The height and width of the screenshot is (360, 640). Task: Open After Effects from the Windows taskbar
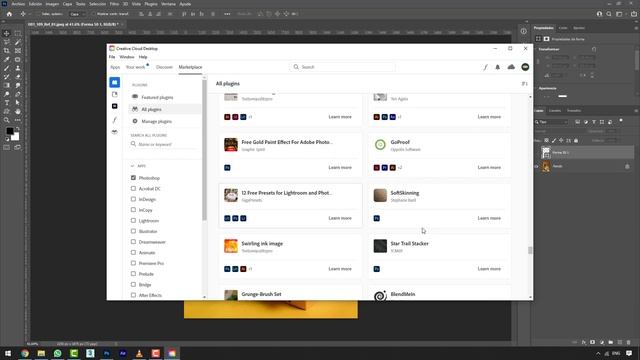click(x=123, y=353)
